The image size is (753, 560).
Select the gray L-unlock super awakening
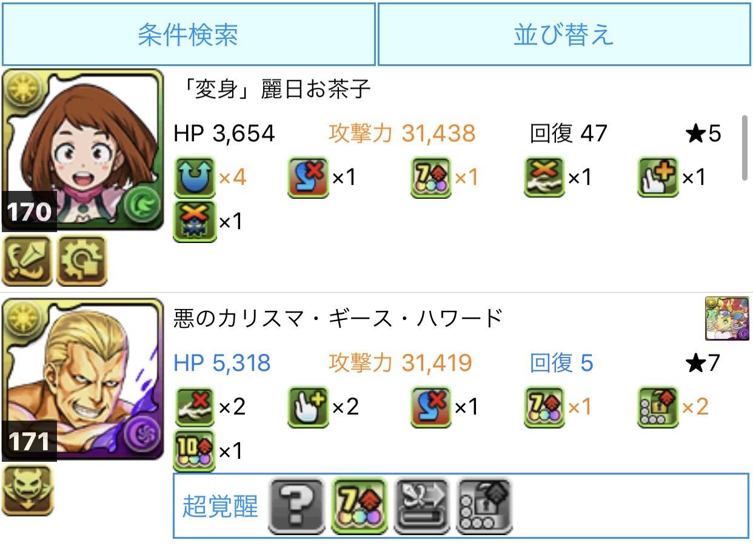tap(484, 505)
